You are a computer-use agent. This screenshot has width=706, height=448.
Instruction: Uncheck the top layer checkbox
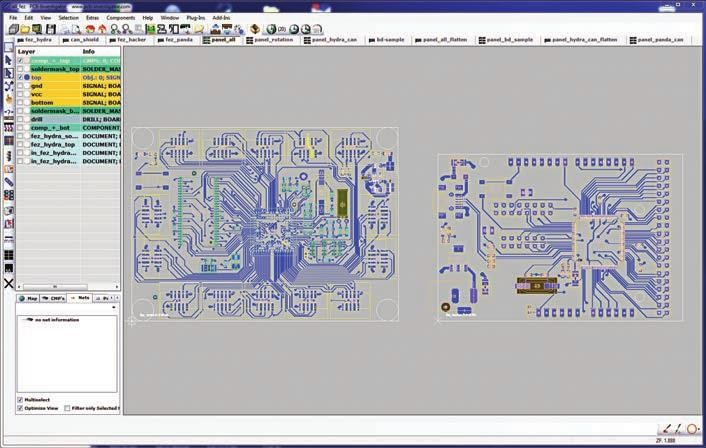point(20,77)
